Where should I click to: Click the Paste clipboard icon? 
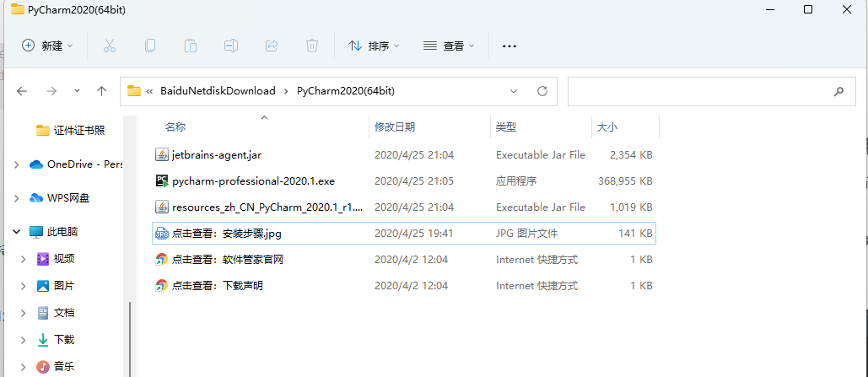click(x=191, y=46)
